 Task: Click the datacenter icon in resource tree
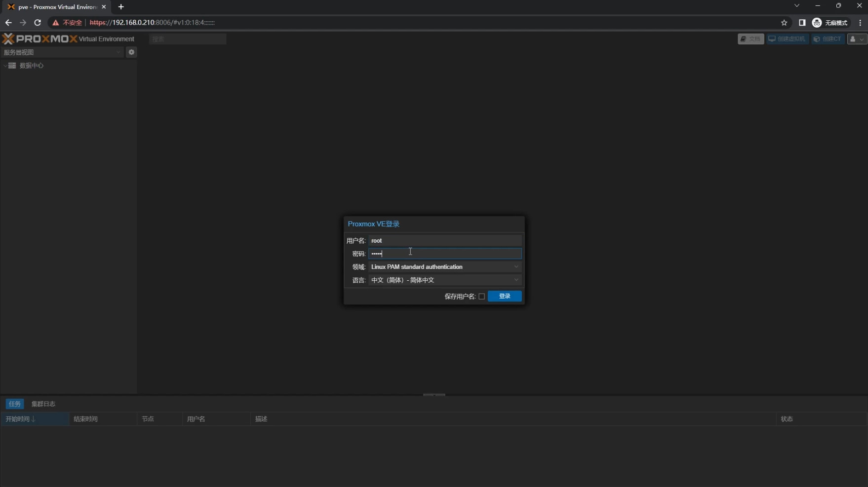click(12, 65)
